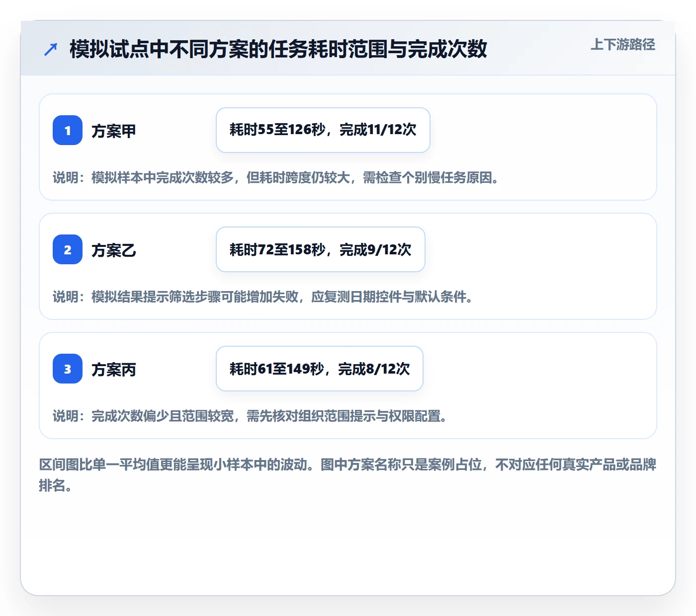Viewport: 696px width, 616px height.
Task: Click the pill 耗时61至149秒，完成8/12次
Action: tap(320, 369)
